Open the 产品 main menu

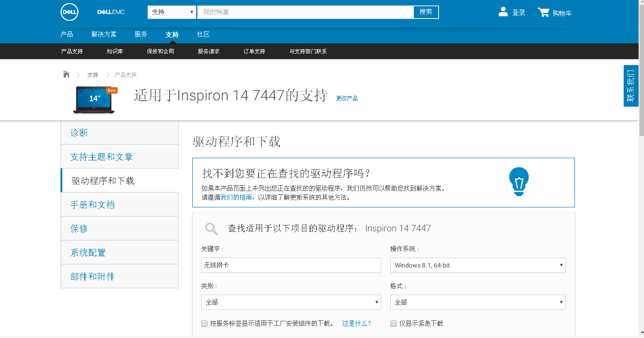[x=67, y=34]
